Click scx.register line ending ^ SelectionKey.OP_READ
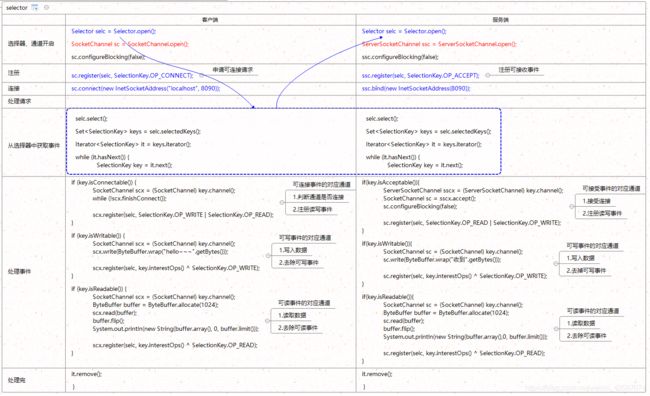This screenshot has width=650, height=396. coord(175,345)
